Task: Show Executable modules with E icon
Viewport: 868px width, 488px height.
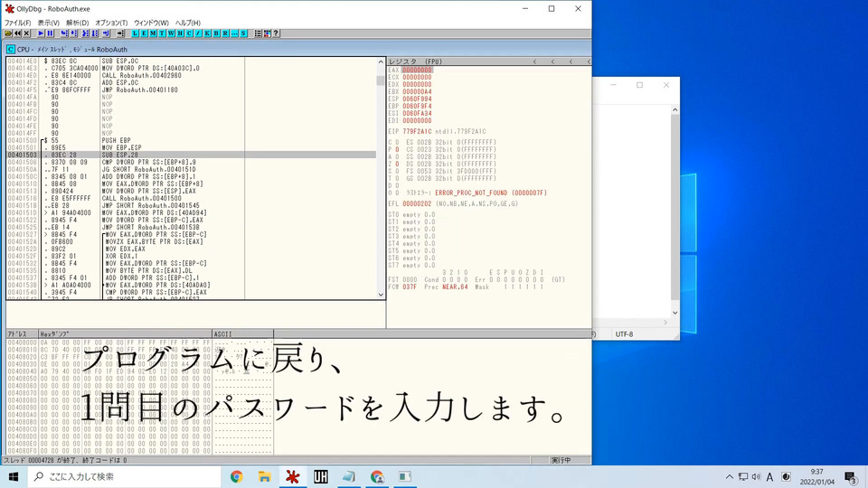Action: coord(144,33)
